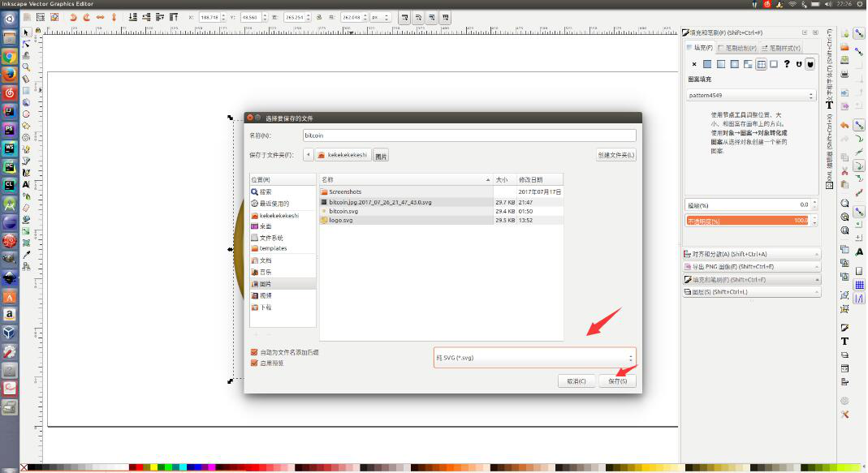Switch to the 笔刷绘制 tab
Viewport: 868px width, 473px height.
pos(737,48)
